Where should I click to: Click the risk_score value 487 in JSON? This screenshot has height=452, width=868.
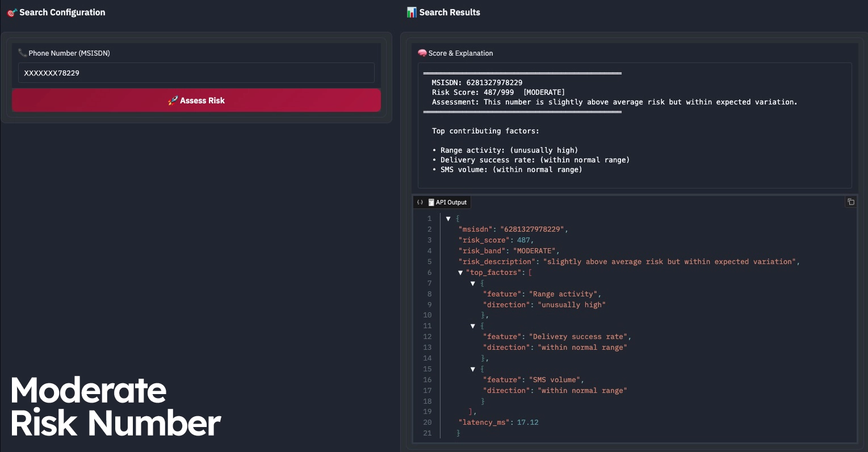[x=523, y=240]
